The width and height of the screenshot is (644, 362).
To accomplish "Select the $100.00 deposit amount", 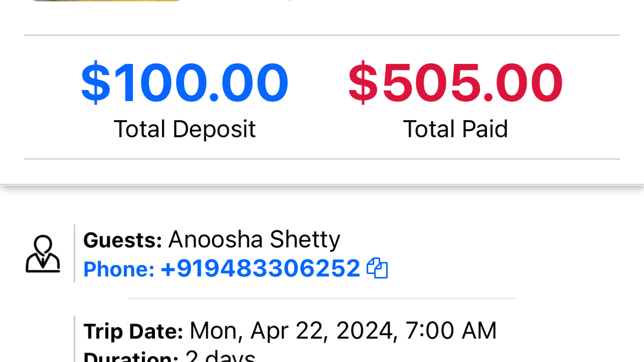I will 185,82.
